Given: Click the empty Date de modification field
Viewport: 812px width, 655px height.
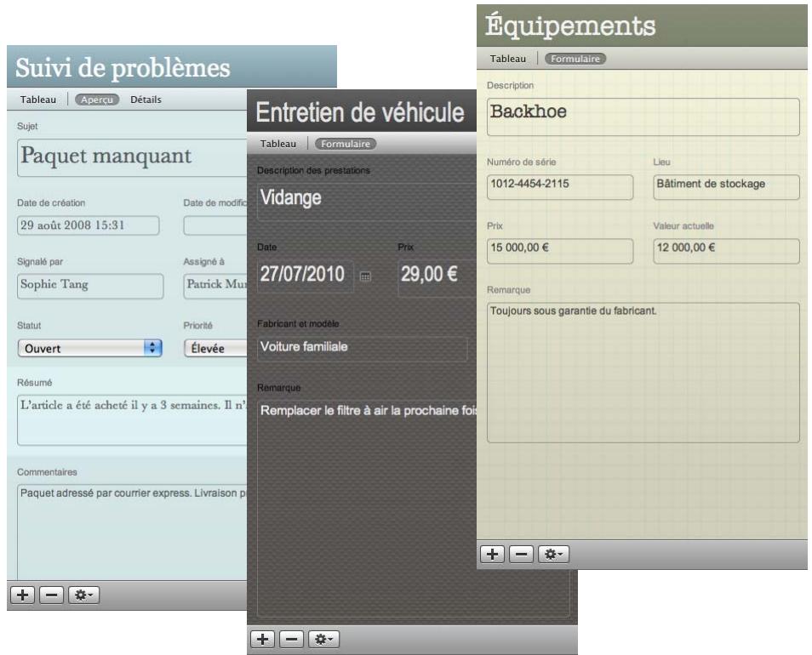Looking at the screenshot, I should click(215, 225).
